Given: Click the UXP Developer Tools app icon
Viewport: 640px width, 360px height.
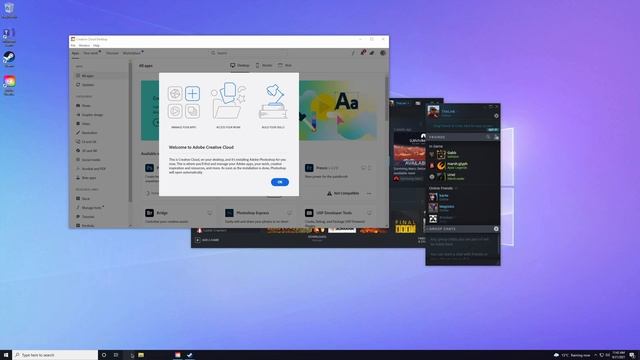Looking at the screenshot, I should pyautogui.click(x=309, y=213).
